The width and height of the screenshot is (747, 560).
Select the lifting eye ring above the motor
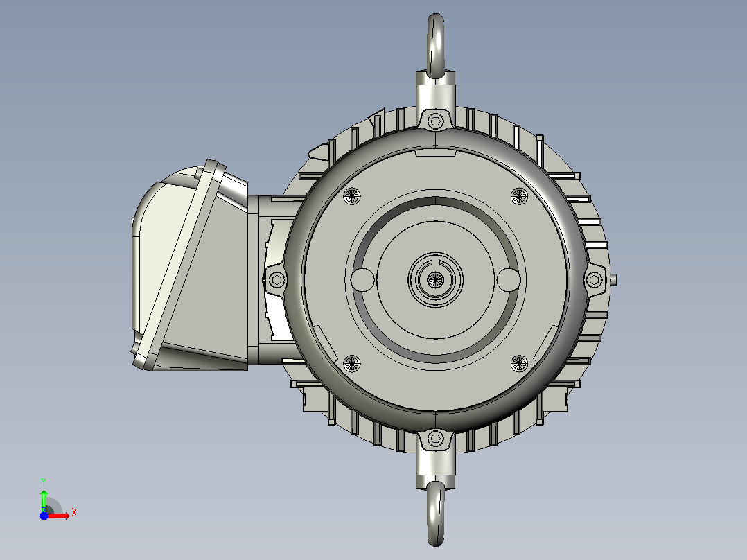tap(435, 46)
